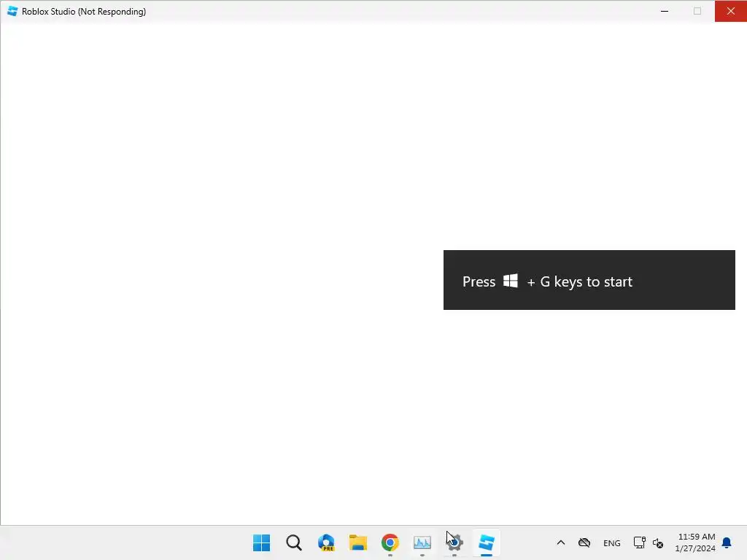This screenshot has height=560, width=747.
Task: Click the Roblox Studio (Not Responding) title
Action: (84, 12)
